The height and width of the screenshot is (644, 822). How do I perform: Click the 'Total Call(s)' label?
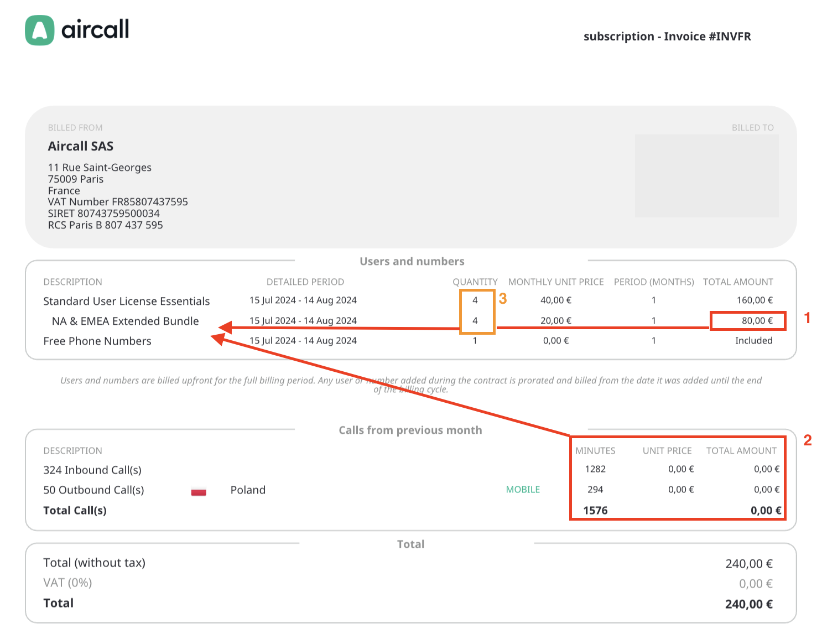[x=75, y=510]
